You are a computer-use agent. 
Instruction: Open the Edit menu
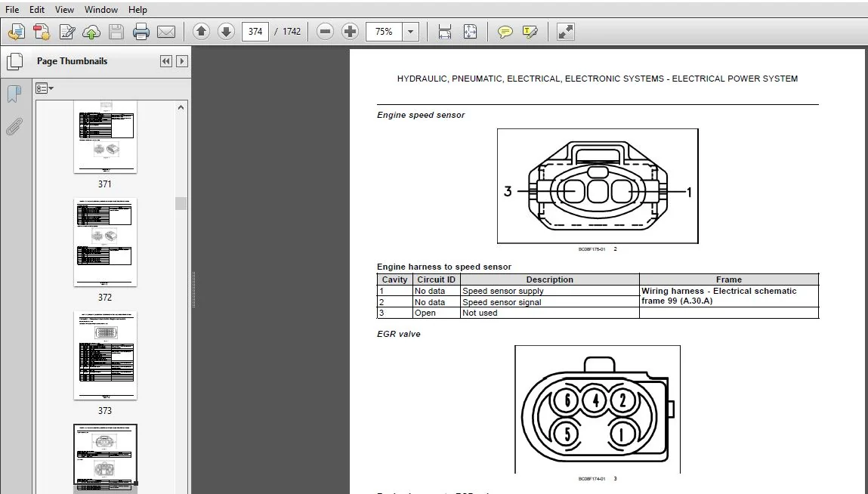[x=37, y=9]
